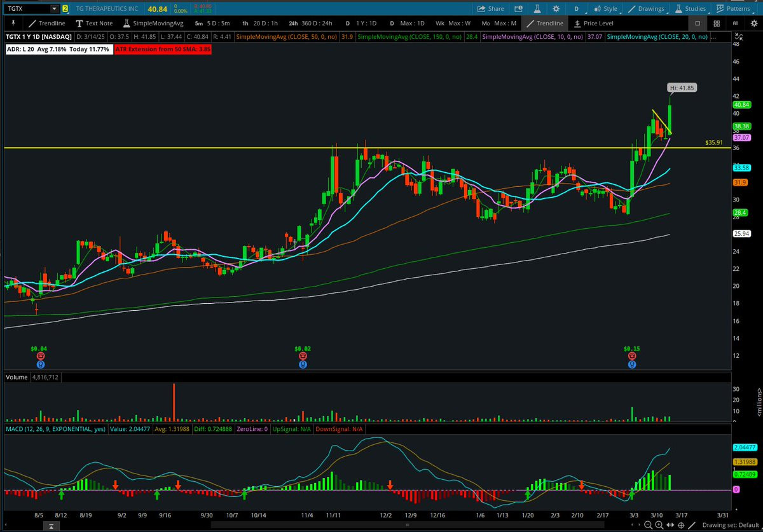The width and height of the screenshot is (763, 532).
Task: Select the Text Note drawing tool
Action: (94, 23)
